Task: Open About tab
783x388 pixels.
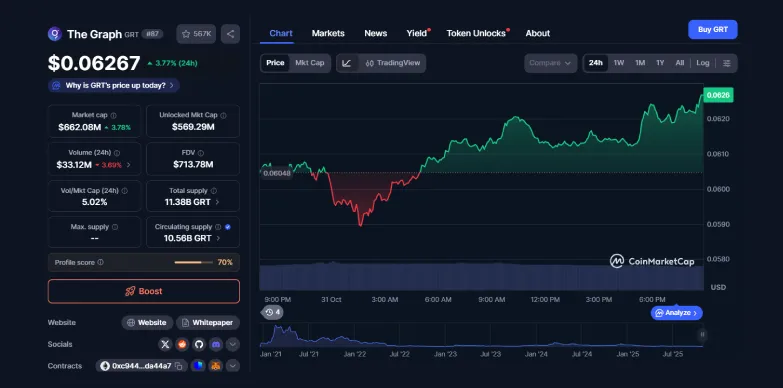Action: pos(538,33)
